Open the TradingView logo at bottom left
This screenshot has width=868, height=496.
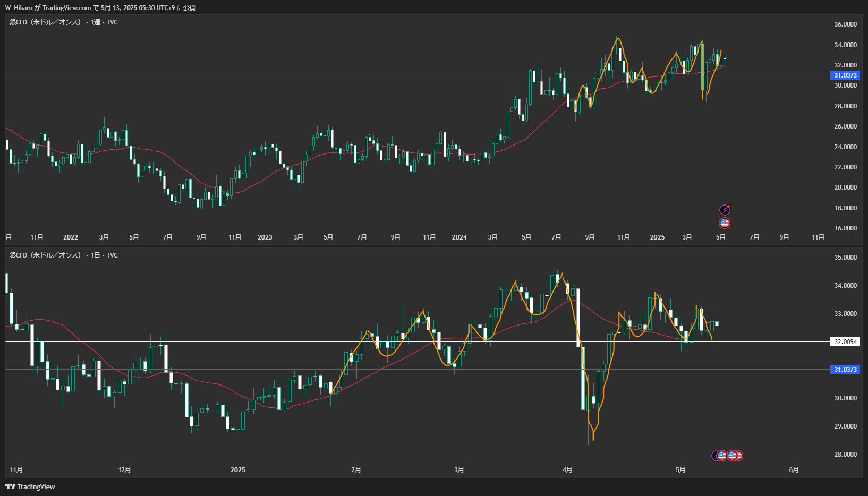coord(30,486)
